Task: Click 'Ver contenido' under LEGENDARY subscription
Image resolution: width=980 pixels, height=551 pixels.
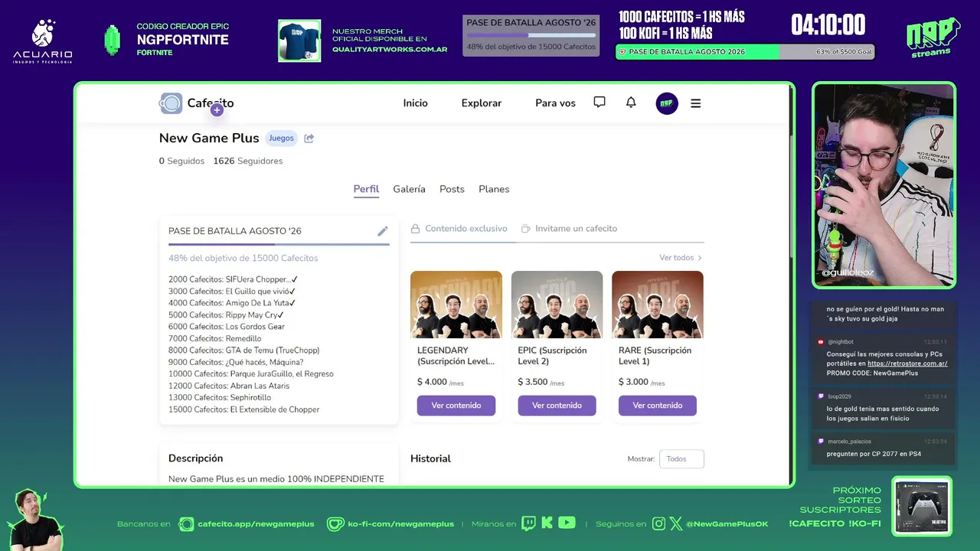Action: [456, 406]
